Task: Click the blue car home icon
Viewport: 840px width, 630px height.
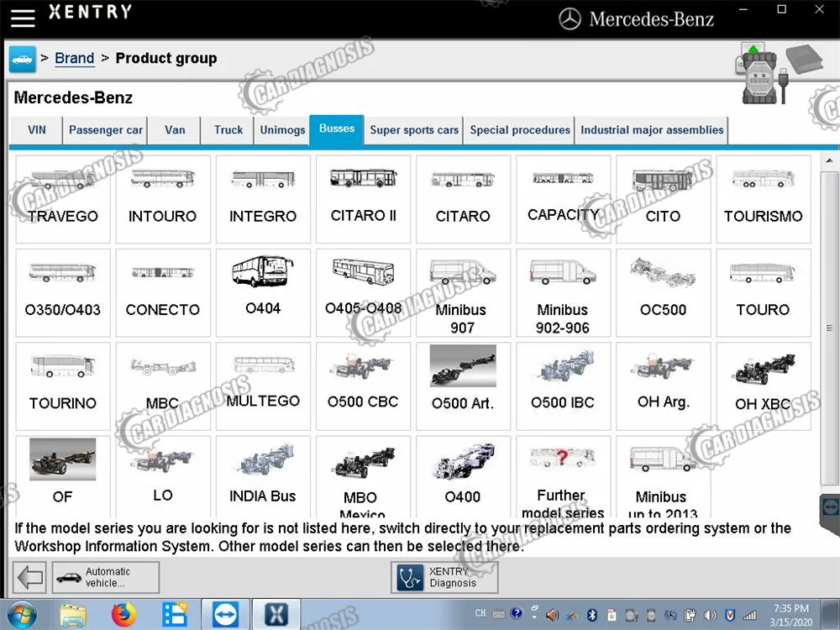Action: [x=22, y=59]
